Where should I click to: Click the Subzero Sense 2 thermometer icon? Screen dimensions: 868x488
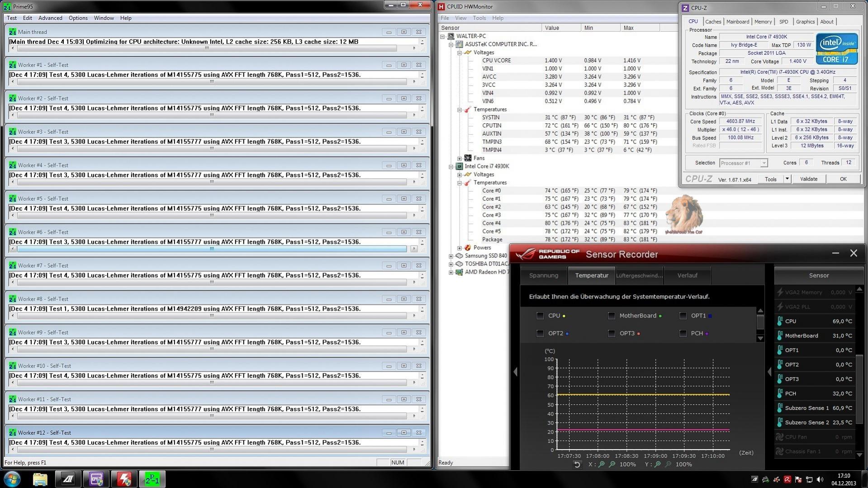[x=780, y=422]
